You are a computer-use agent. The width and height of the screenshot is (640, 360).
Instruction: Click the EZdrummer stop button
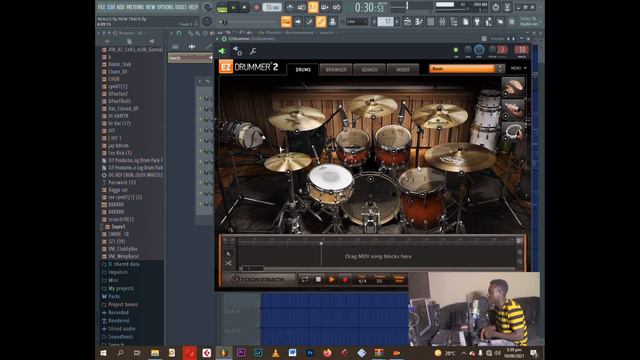(318, 280)
